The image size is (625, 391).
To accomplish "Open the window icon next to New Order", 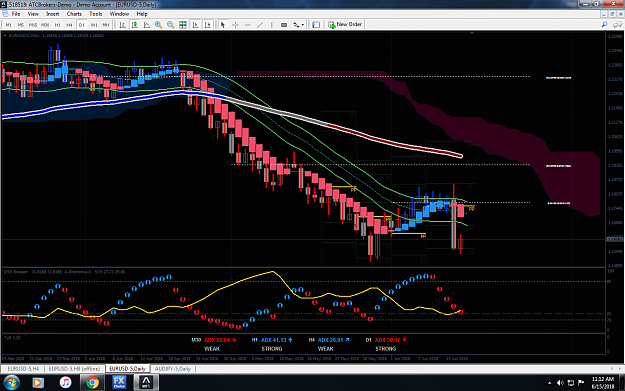I will click(x=316, y=25).
